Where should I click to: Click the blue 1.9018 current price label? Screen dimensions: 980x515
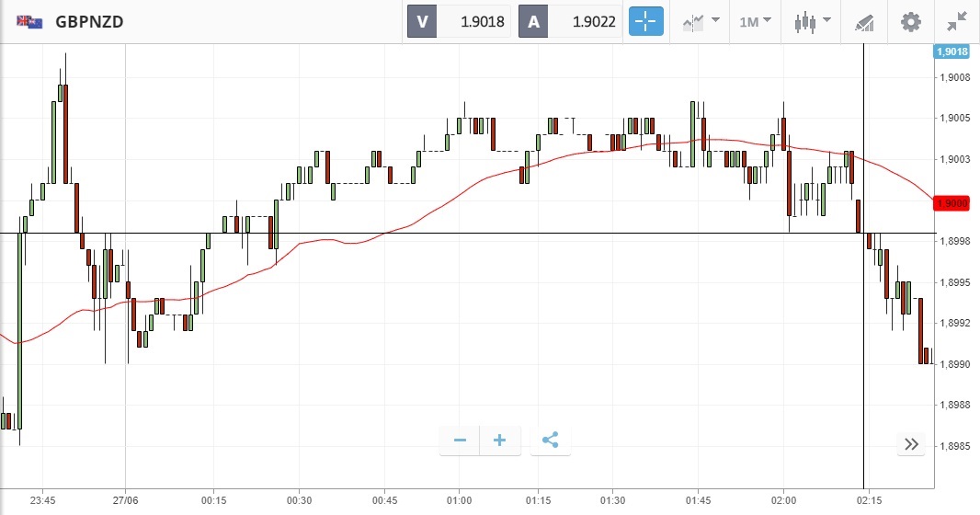click(x=952, y=52)
